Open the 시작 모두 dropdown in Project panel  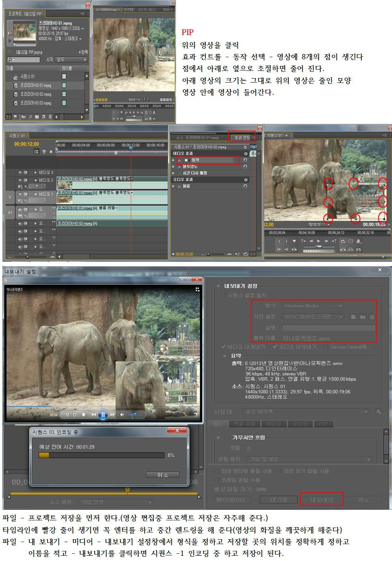pos(71,60)
